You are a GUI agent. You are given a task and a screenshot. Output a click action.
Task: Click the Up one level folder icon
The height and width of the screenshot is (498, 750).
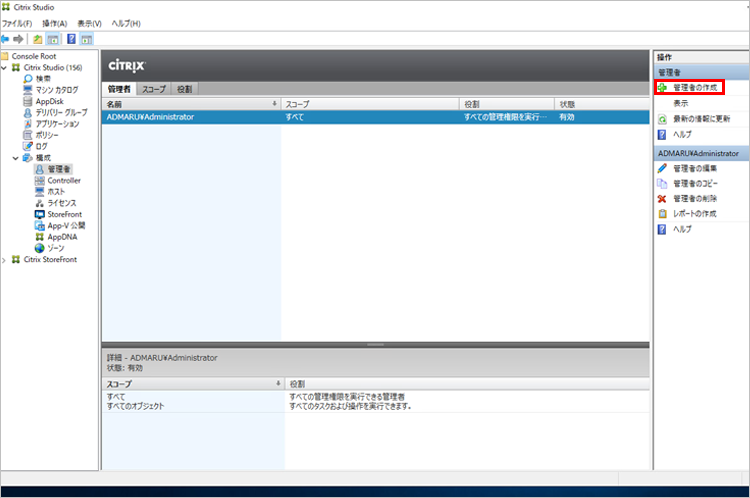38,39
